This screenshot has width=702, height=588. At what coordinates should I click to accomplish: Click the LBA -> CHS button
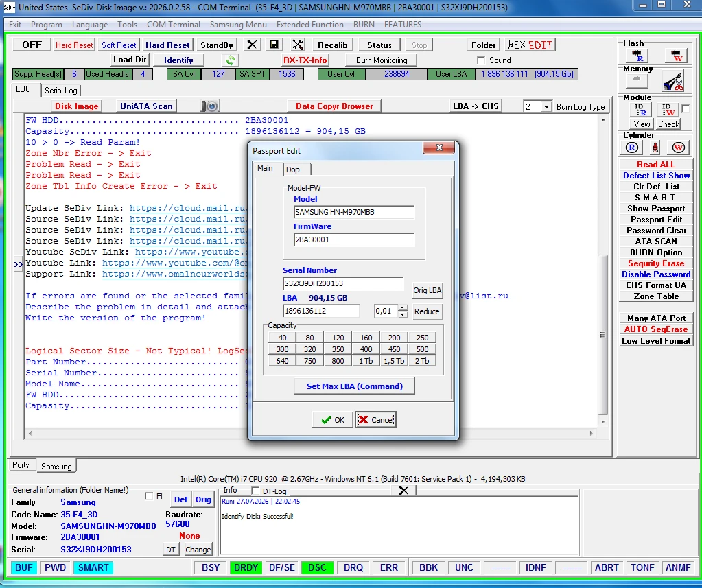(x=476, y=106)
